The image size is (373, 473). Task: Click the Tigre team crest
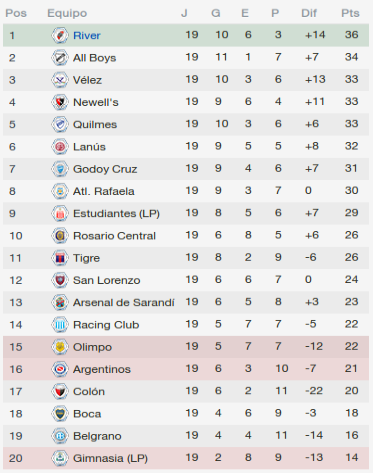(60, 258)
